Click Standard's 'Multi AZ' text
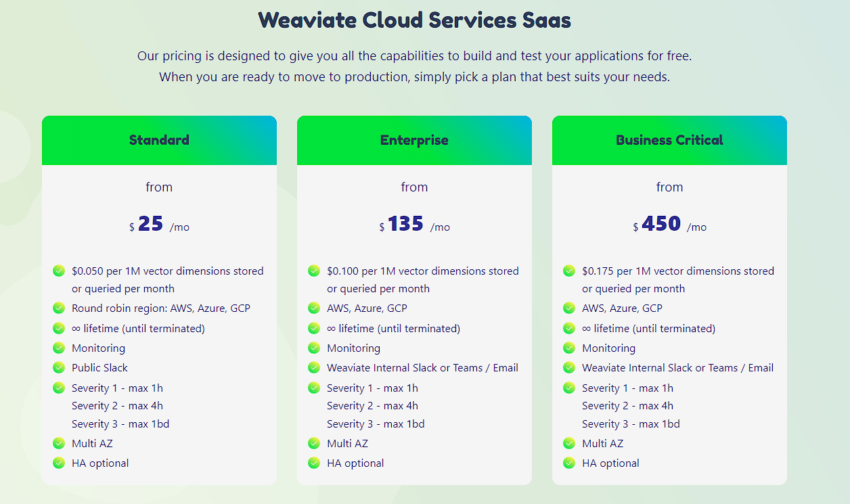The height and width of the screenshot is (504, 850). [93, 443]
